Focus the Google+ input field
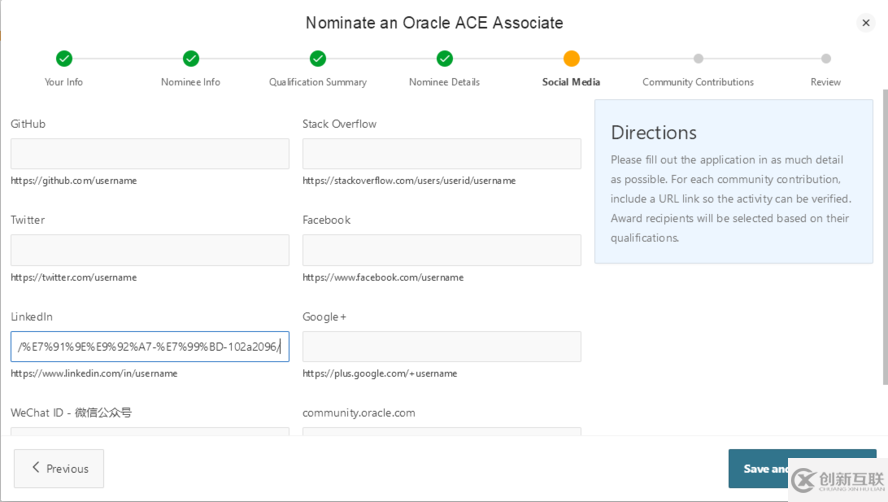This screenshot has width=888, height=502. click(x=442, y=346)
